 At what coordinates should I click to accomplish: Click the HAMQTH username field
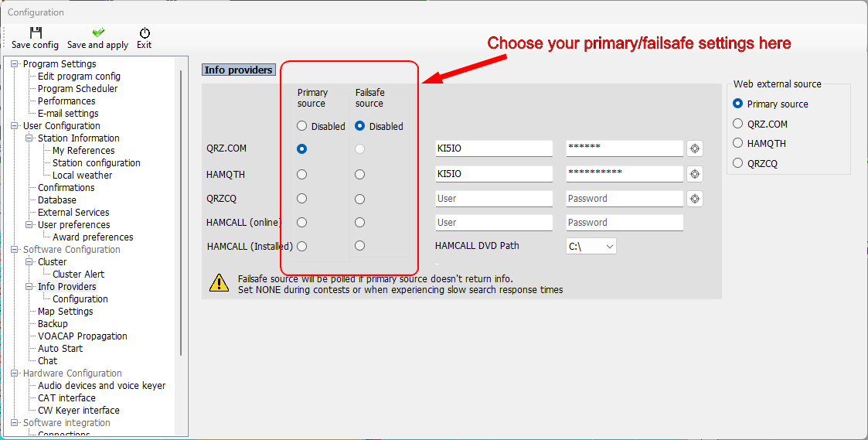(495, 174)
